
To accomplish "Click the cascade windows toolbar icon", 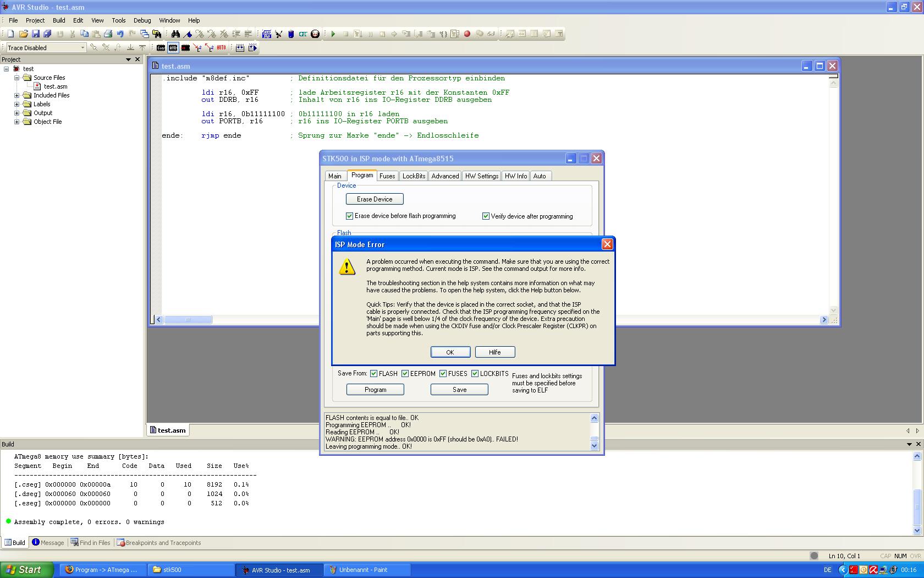I will (144, 34).
